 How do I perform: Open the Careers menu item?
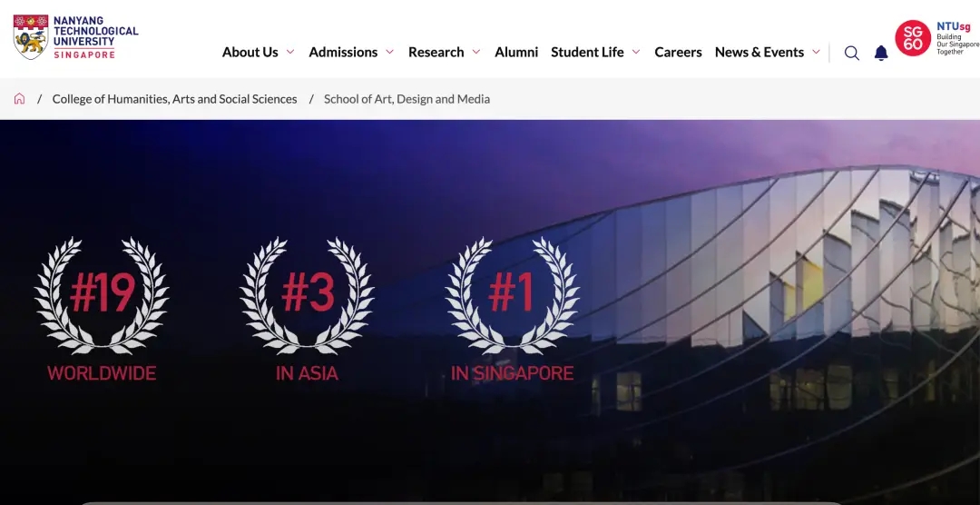pyautogui.click(x=678, y=53)
